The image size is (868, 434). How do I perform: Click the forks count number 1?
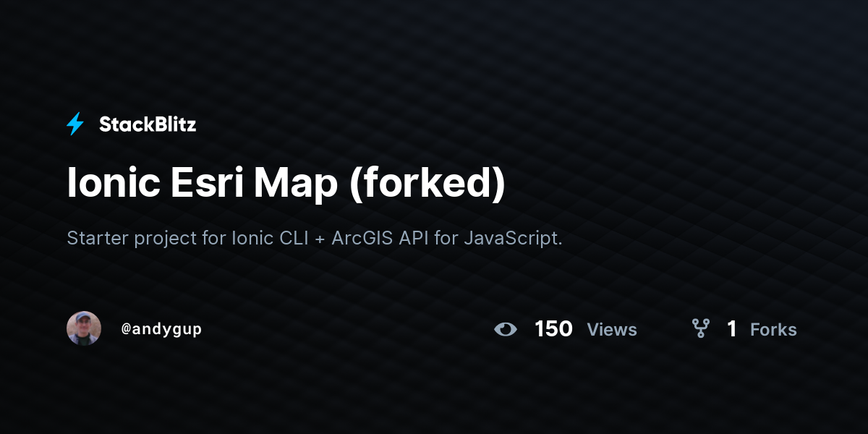point(732,329)
